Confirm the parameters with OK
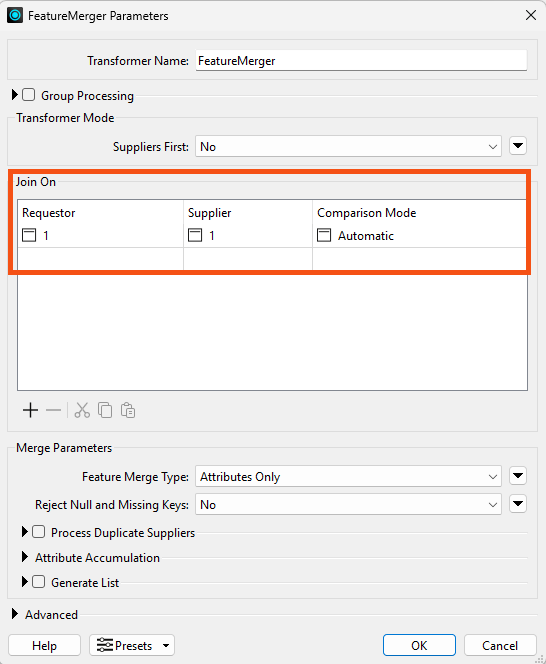The width and height of the screenshot is (546, 664). click(x=419, y=645)
